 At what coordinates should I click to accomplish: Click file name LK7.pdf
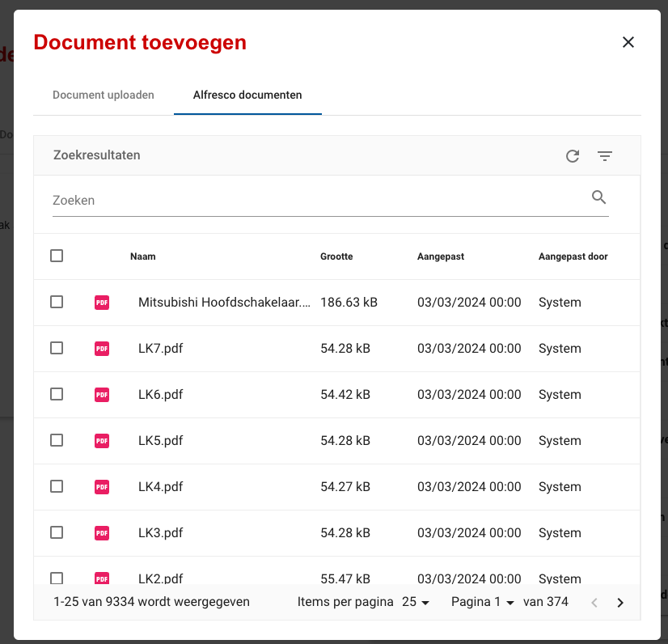(x=161, y=349)
